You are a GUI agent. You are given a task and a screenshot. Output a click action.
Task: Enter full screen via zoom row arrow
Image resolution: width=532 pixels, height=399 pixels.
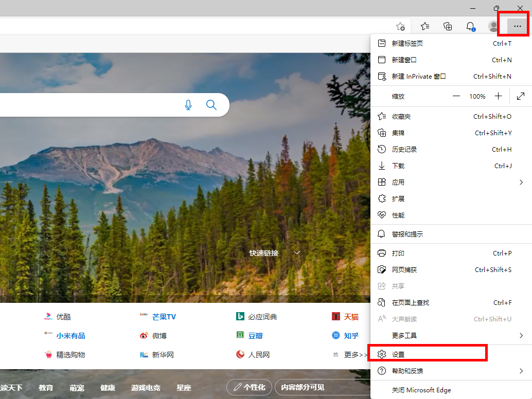coord(521,96)
